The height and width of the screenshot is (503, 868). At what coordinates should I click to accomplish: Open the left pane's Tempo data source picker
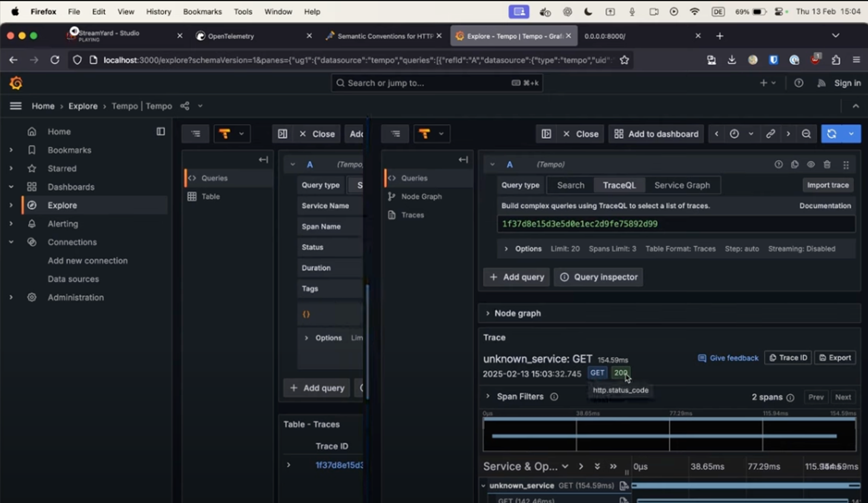click(x=232, y=134)
